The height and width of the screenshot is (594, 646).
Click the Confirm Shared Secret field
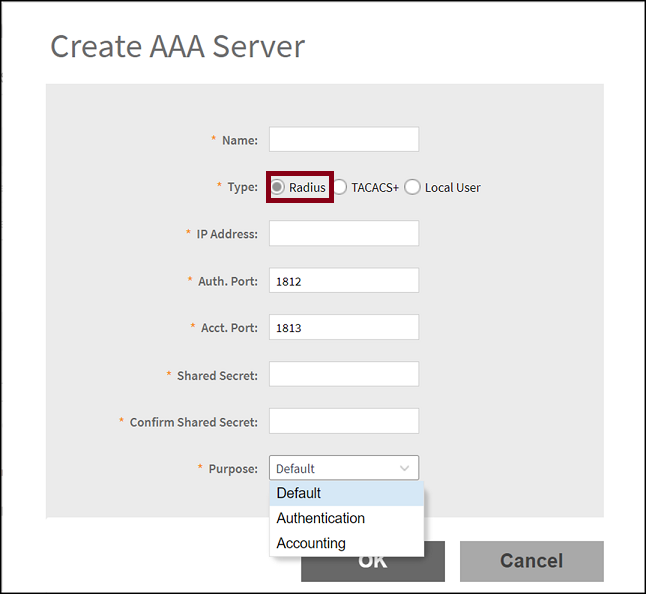click(344, 421)
